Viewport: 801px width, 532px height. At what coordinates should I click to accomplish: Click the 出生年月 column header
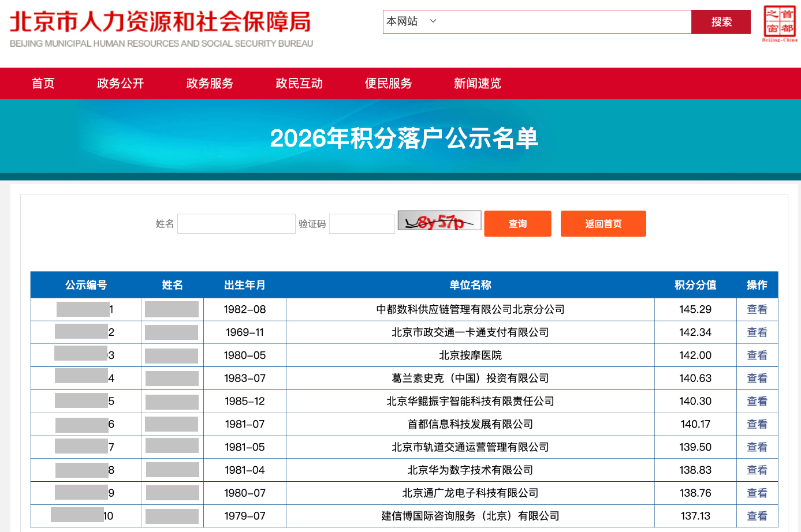click(245, 285)
